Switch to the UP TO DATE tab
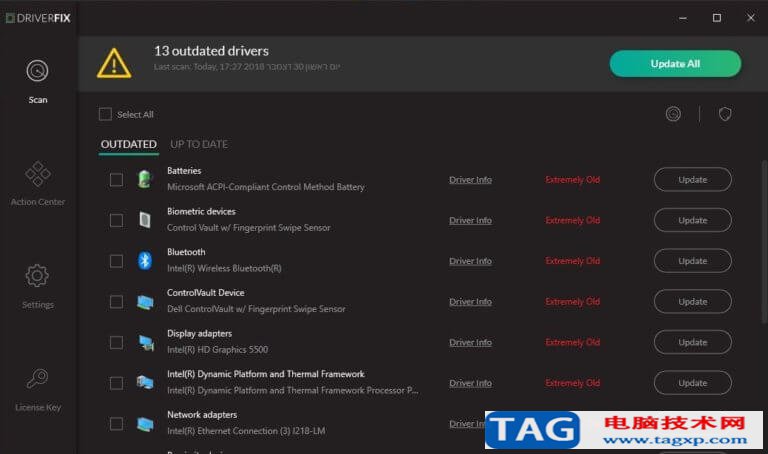Viewport: 768px width, 454px height. [199, 144]
